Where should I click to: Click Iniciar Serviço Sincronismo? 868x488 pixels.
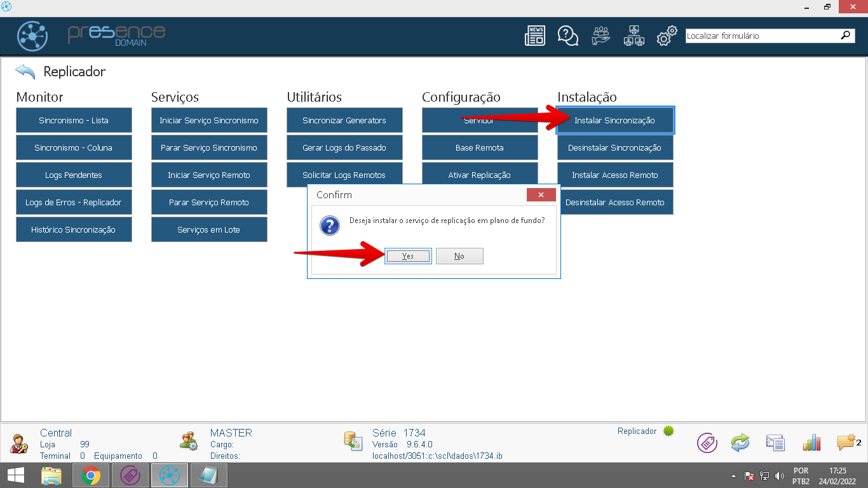pos(209,120)
